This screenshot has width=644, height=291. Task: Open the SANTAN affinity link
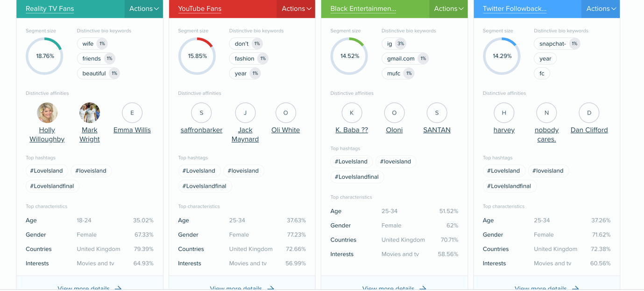(437, 130)
